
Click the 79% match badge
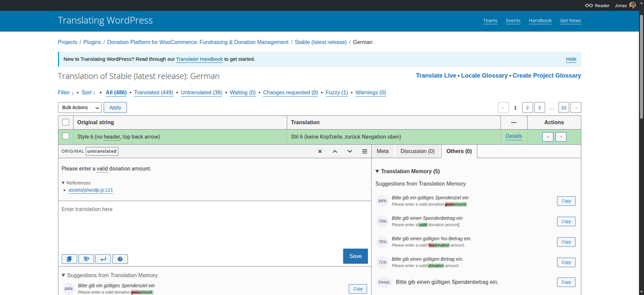coord(382,221)
